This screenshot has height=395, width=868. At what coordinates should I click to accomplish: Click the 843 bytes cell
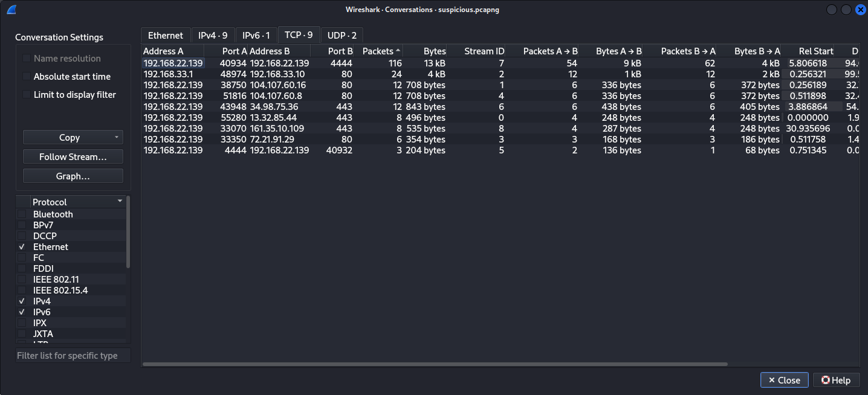point(426,106)
